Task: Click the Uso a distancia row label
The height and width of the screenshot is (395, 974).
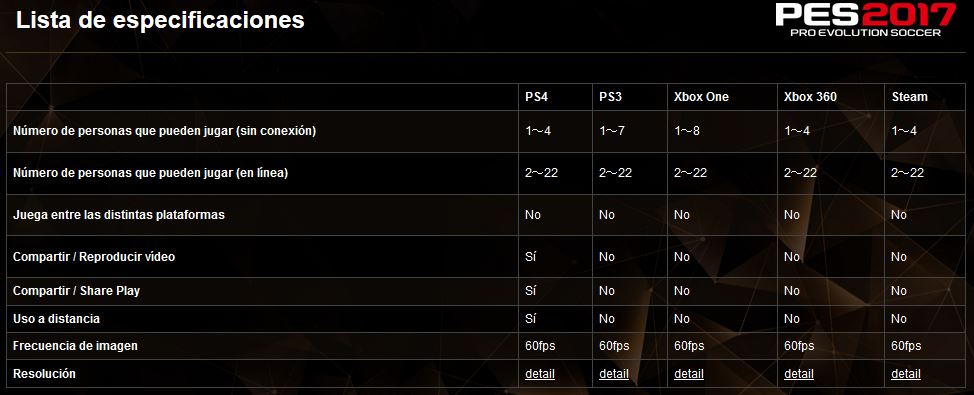Action: pos(56,319)
